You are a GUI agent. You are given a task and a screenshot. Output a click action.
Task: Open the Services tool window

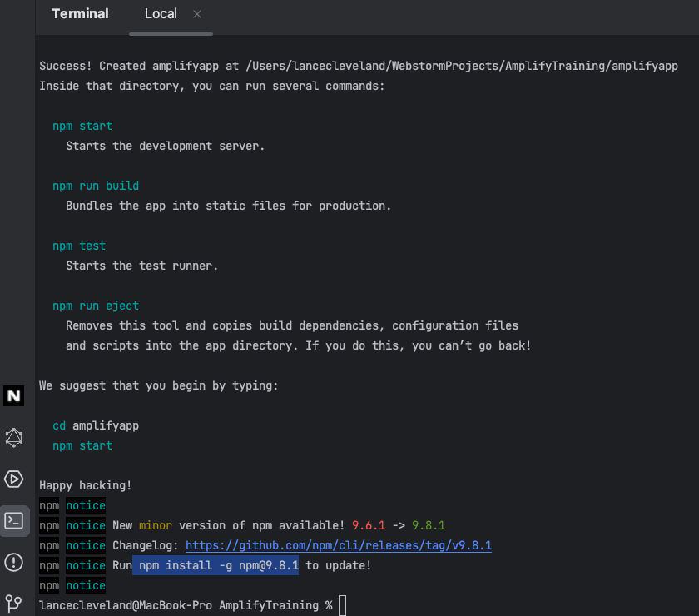point(14,479)
